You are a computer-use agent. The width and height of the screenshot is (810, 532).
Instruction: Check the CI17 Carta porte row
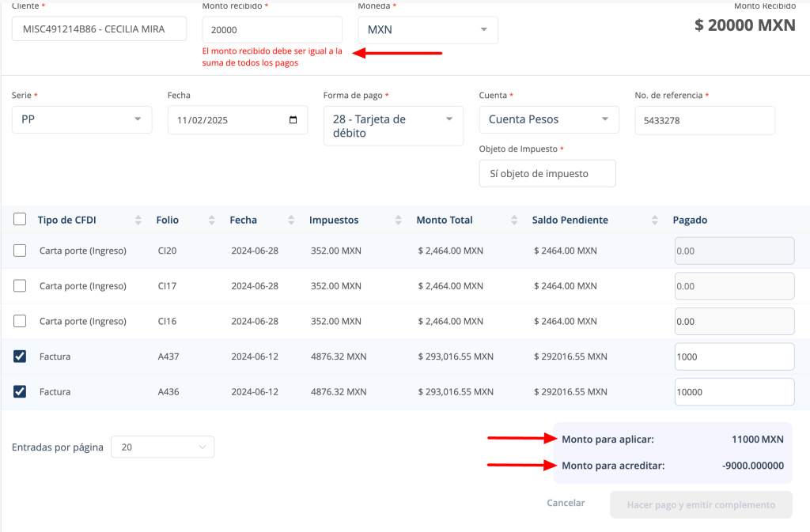pos(20,286)
